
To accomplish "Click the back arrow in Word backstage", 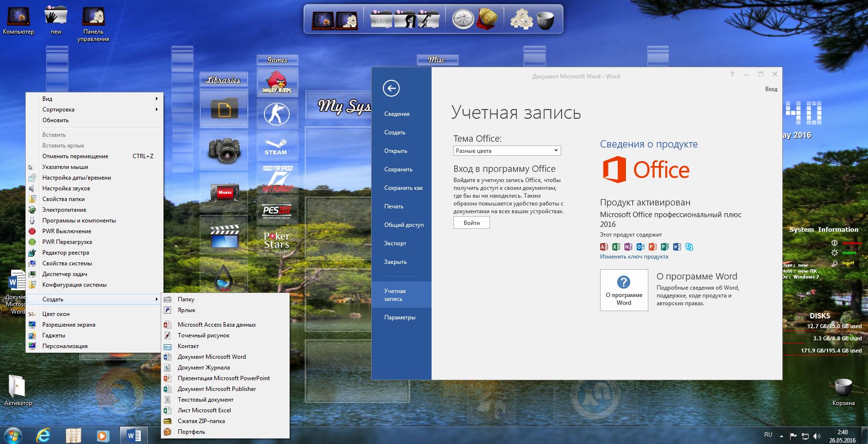I will (391, 88).
